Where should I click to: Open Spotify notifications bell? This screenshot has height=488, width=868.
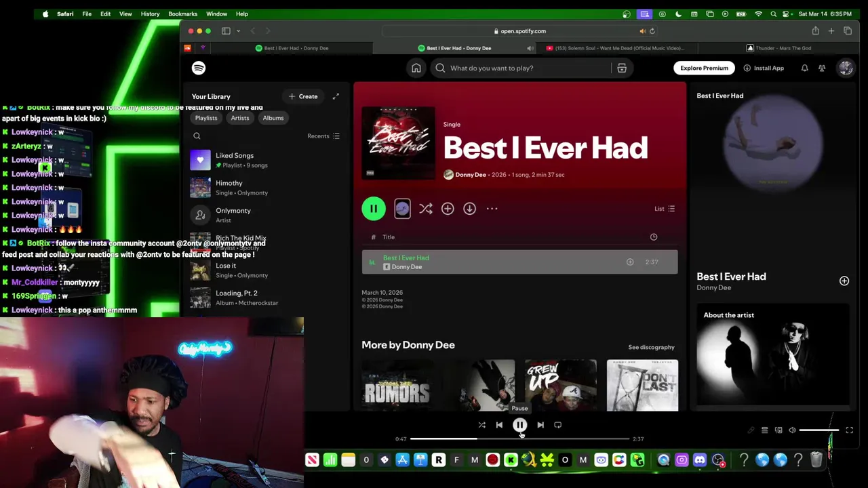[804, 68]
